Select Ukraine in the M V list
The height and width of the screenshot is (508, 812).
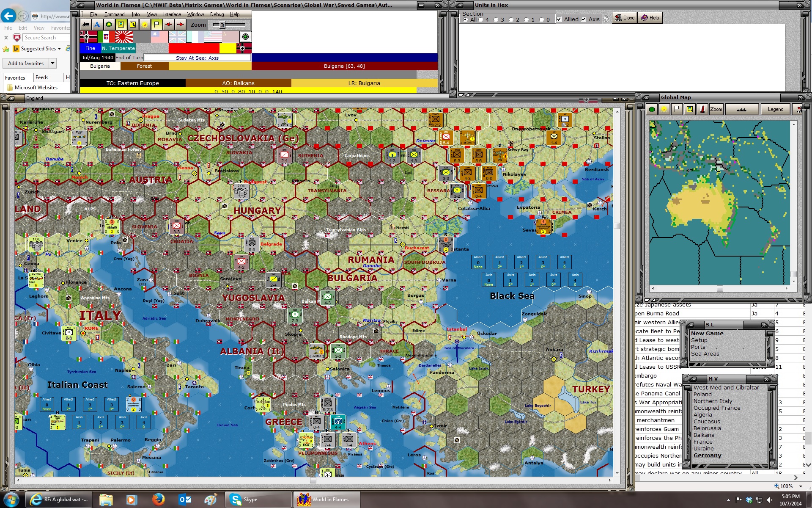tap(703, 449)
